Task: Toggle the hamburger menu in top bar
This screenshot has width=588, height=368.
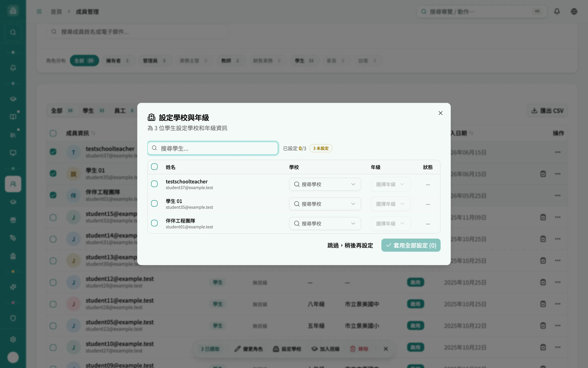Action: click(39, 11)
